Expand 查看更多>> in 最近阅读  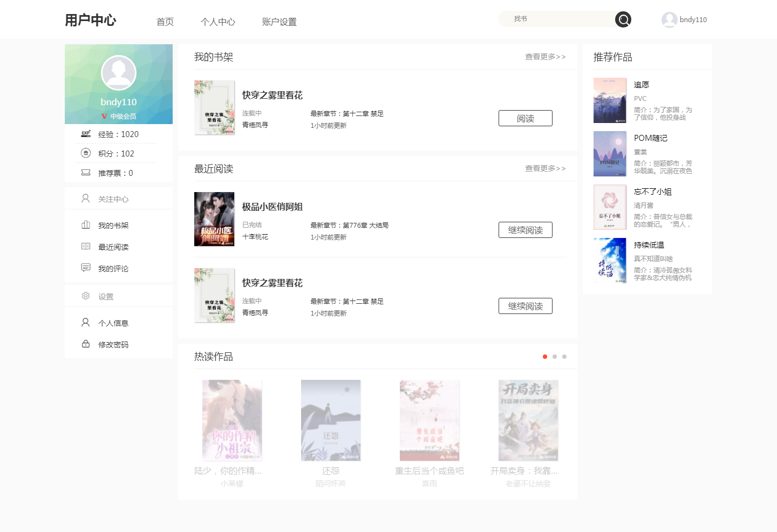point(546,168)
